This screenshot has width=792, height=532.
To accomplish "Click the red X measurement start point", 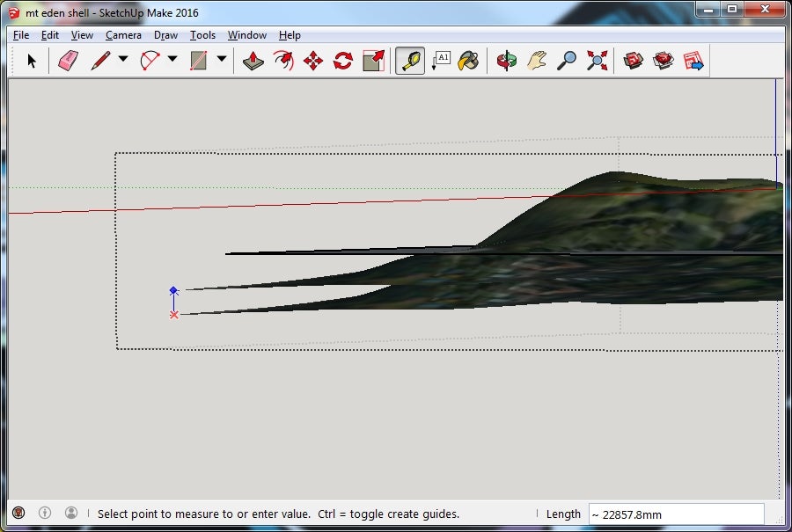I will (x=174, y=314).
